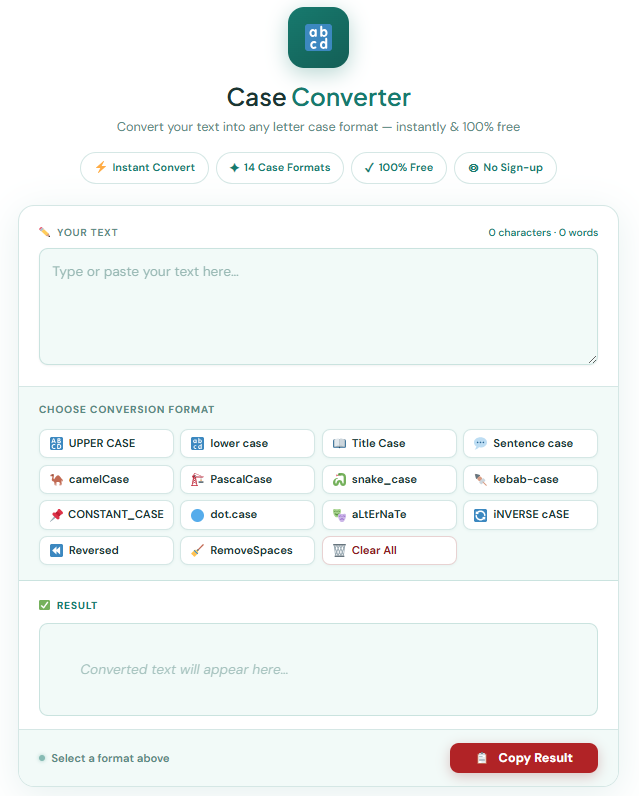The image size is (639, 796).
Task: Click the blue circle icon in dot.case
Action: click(x=197, y=515)
